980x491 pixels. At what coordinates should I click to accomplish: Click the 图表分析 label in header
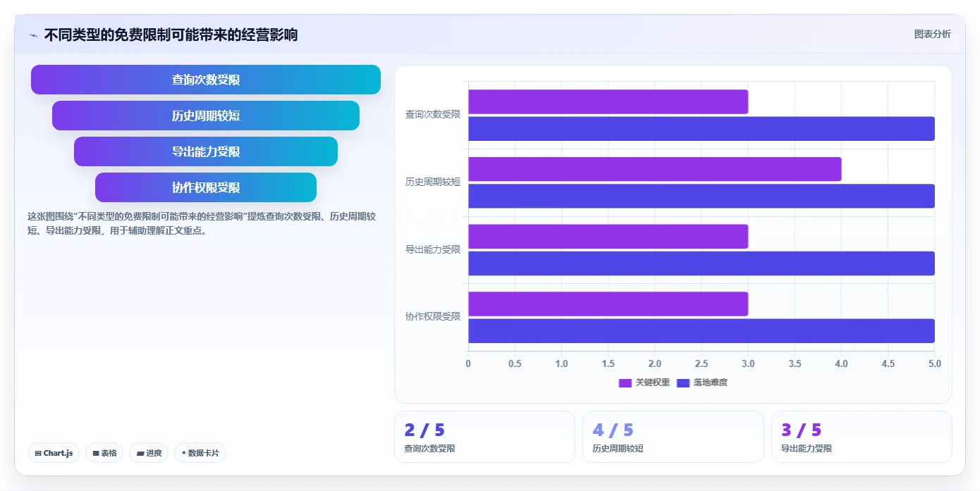[x=932, y=34]
